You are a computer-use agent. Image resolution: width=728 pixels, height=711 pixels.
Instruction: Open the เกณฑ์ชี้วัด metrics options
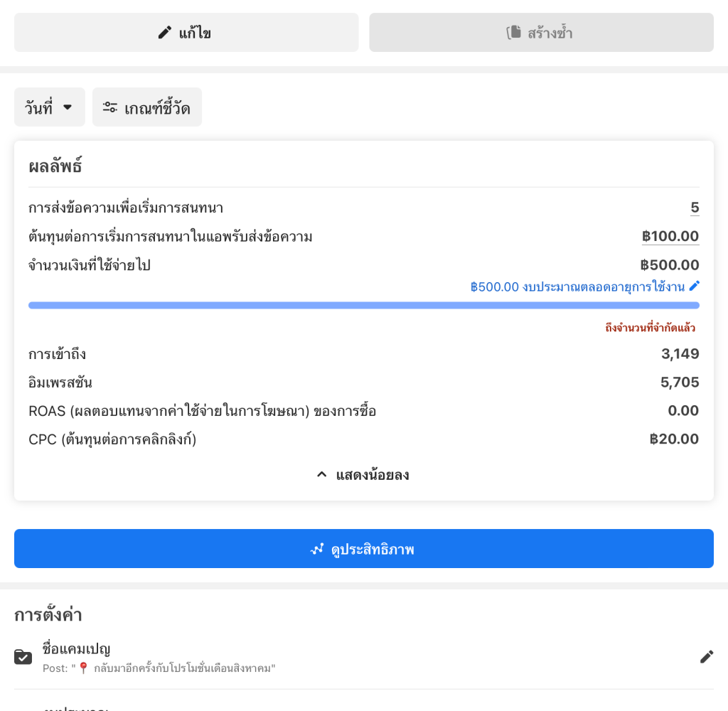pyautogui.click(x=147, y=107)
